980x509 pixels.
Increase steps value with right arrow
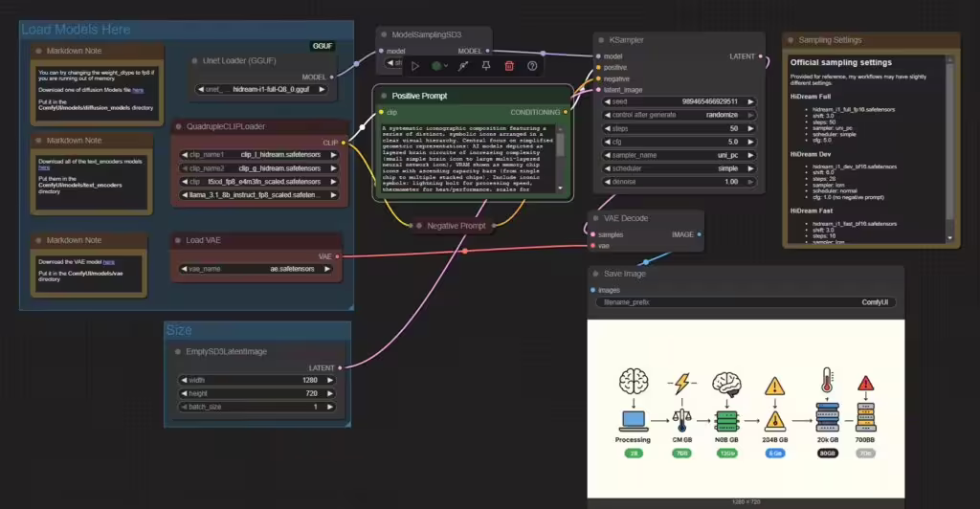pyautogui.click(x=750, y=128)
